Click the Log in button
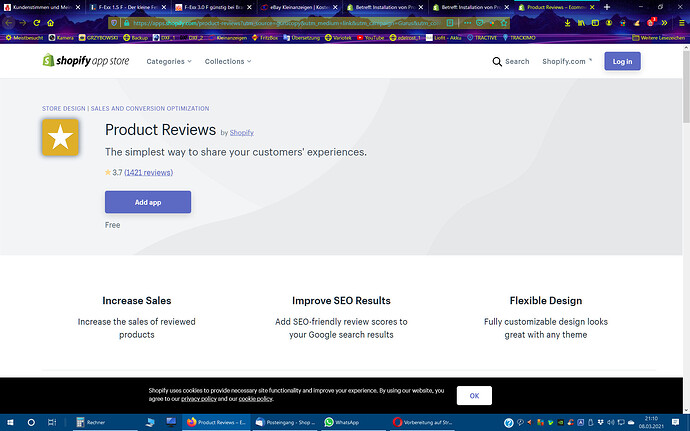 (622, 61)
